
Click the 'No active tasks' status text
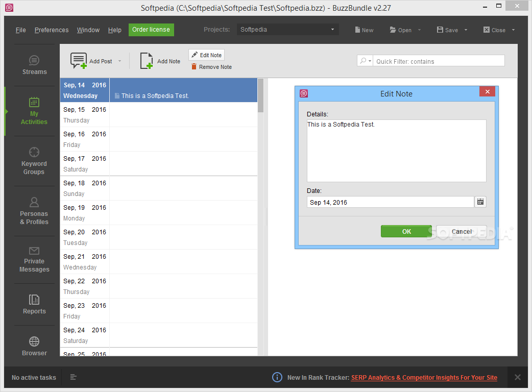[x=34, y=377]
